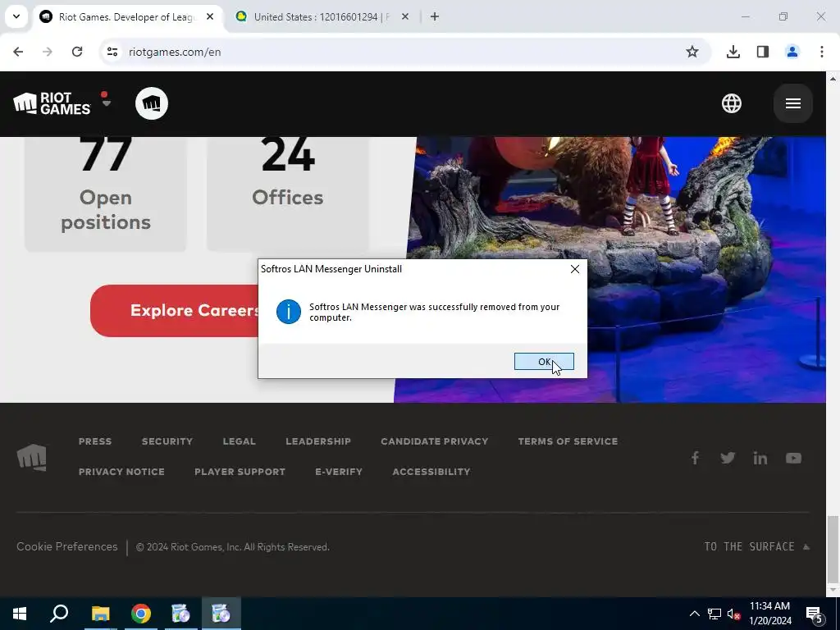Open the Terms of Service footer link

[568, 441]
